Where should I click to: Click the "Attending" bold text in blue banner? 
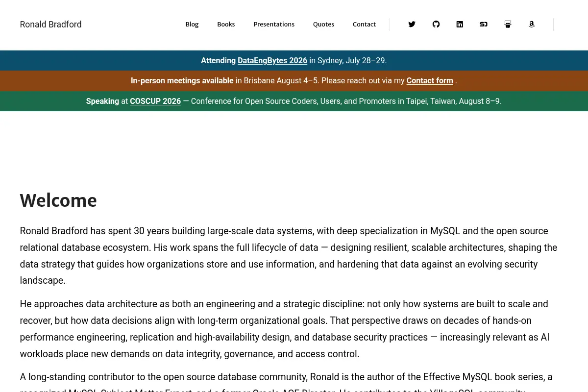218,61
